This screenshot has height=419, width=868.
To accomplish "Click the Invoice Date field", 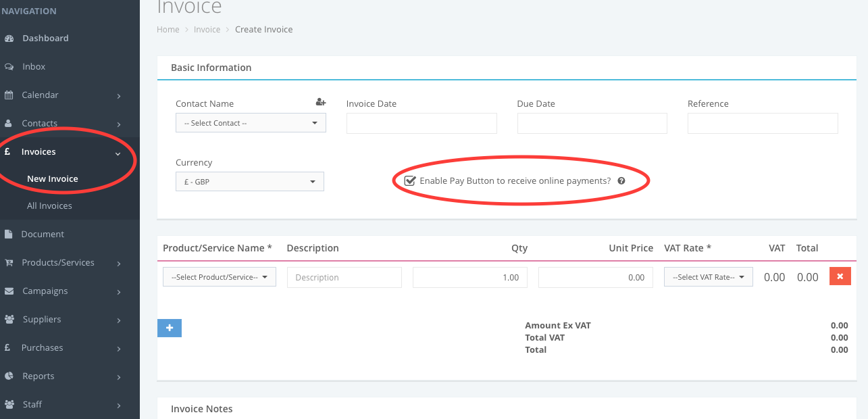I will 422,123.
